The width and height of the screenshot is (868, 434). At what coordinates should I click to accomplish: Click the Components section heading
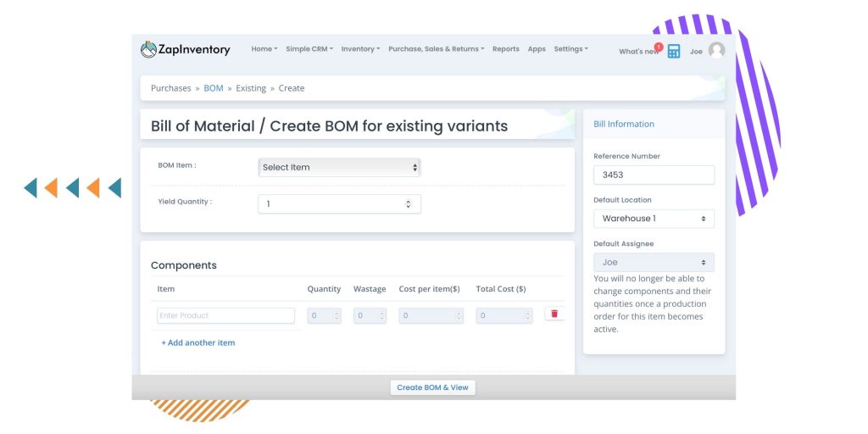184,265
